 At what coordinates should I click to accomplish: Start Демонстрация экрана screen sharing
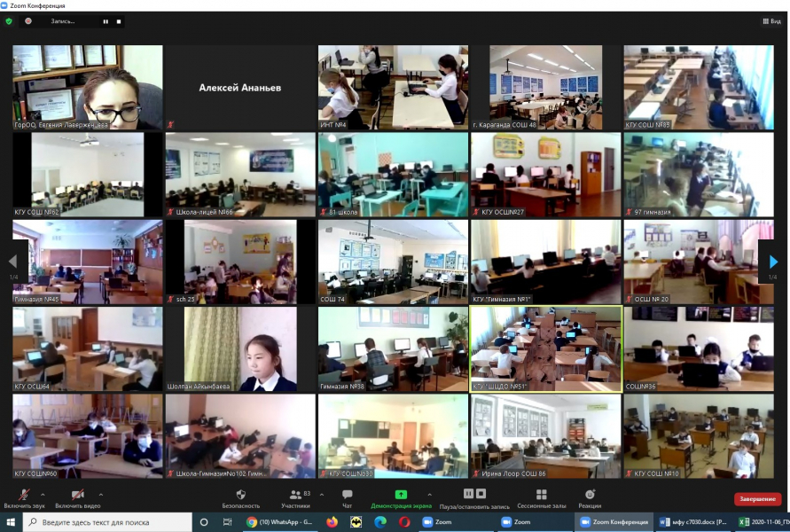click(x=401, y=498)
